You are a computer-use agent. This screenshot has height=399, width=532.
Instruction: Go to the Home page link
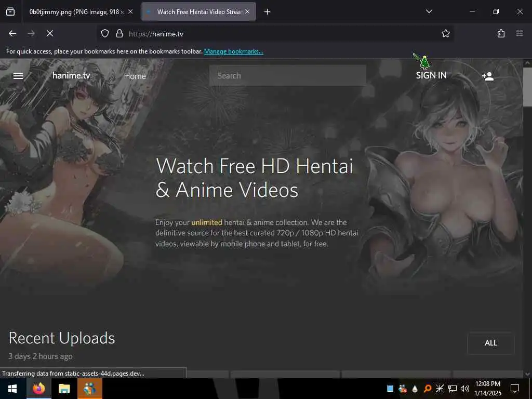coord(135,76)
